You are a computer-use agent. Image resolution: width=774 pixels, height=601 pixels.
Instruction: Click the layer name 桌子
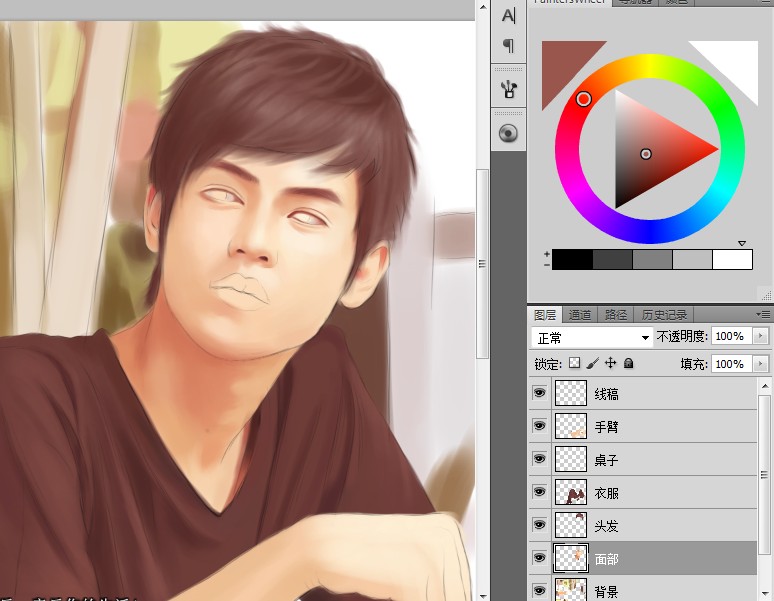click(x=607, y=460)
